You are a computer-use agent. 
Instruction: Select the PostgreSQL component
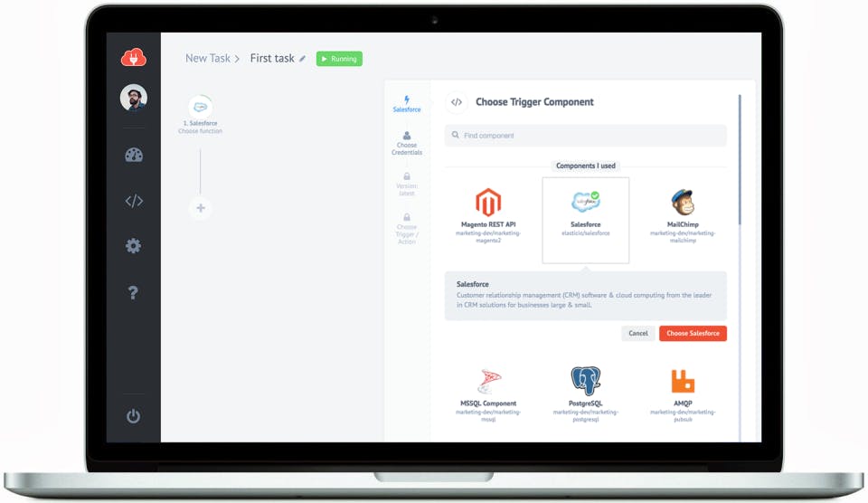pyautogui.click(x=586, y=395)
